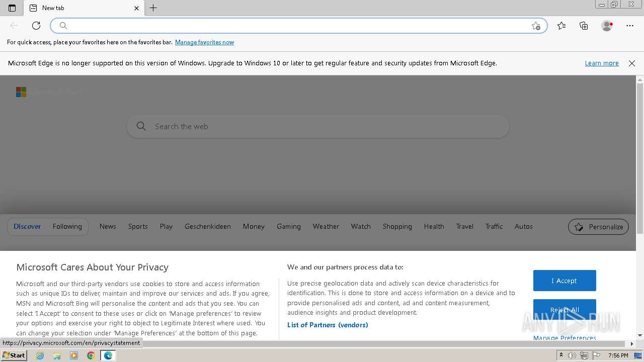
Task: Open the Health category
Action: tap(434, 227)
